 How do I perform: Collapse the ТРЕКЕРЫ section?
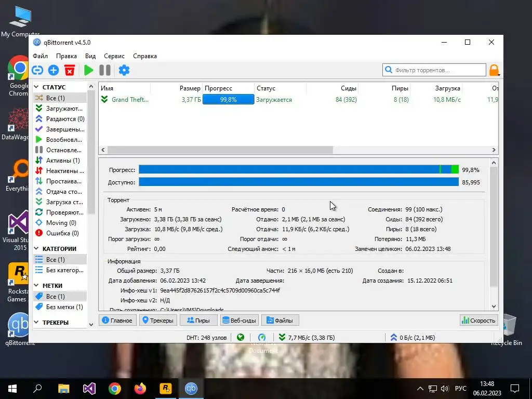(x=36, y=322)
